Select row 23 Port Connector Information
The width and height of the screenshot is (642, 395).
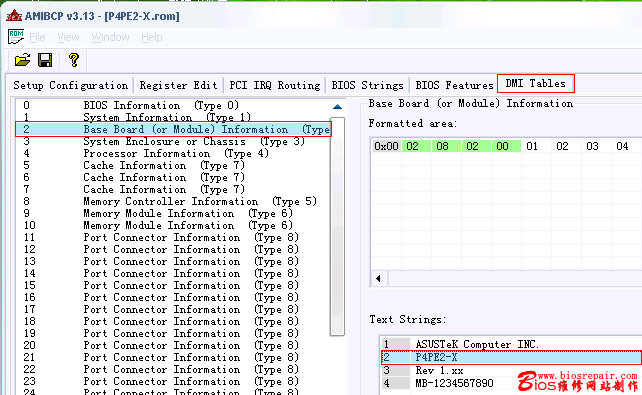pos(173,381)
